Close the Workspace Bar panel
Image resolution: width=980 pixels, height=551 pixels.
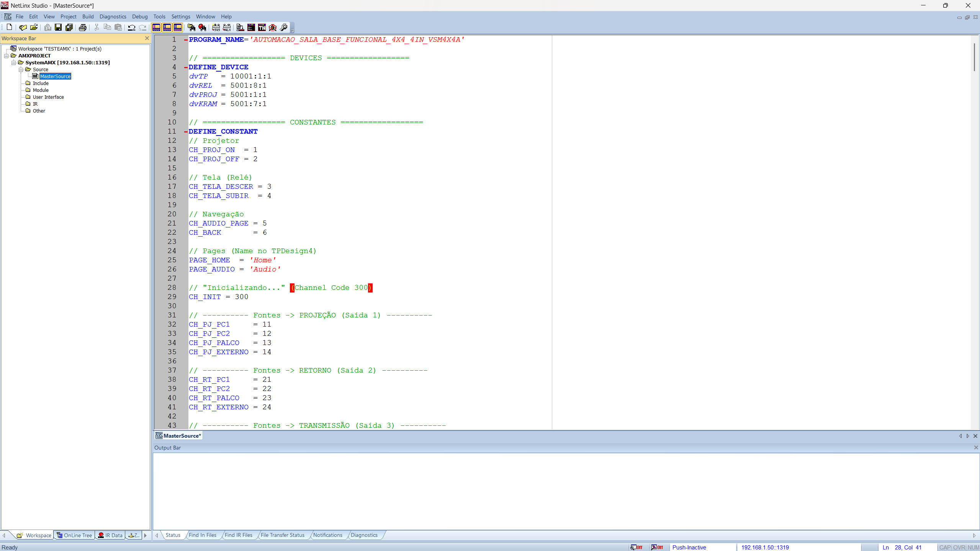147,38
